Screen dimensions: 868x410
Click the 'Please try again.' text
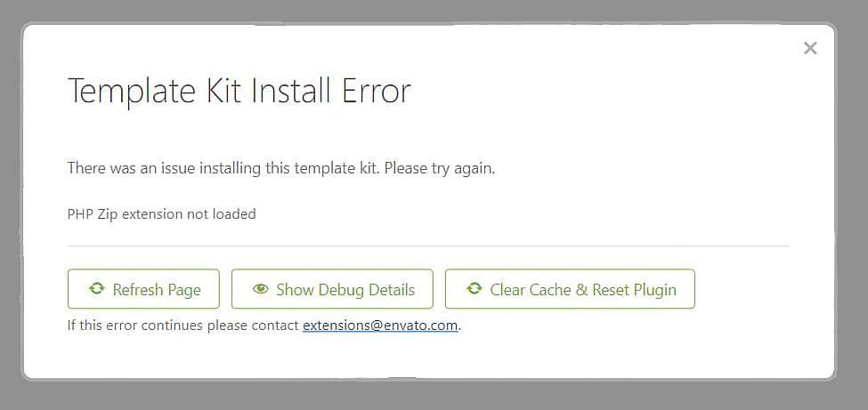click(440, 168)
